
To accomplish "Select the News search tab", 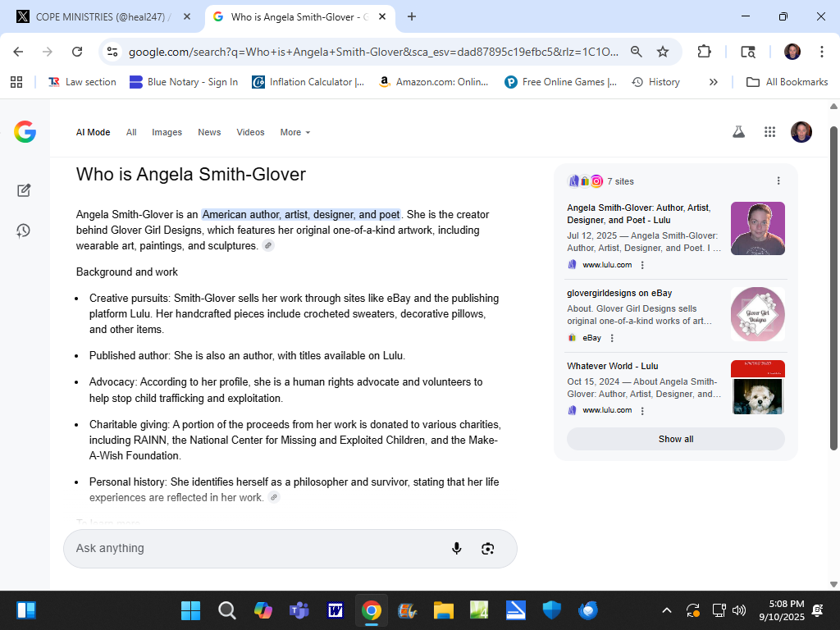I will click(x=209, y=132).
